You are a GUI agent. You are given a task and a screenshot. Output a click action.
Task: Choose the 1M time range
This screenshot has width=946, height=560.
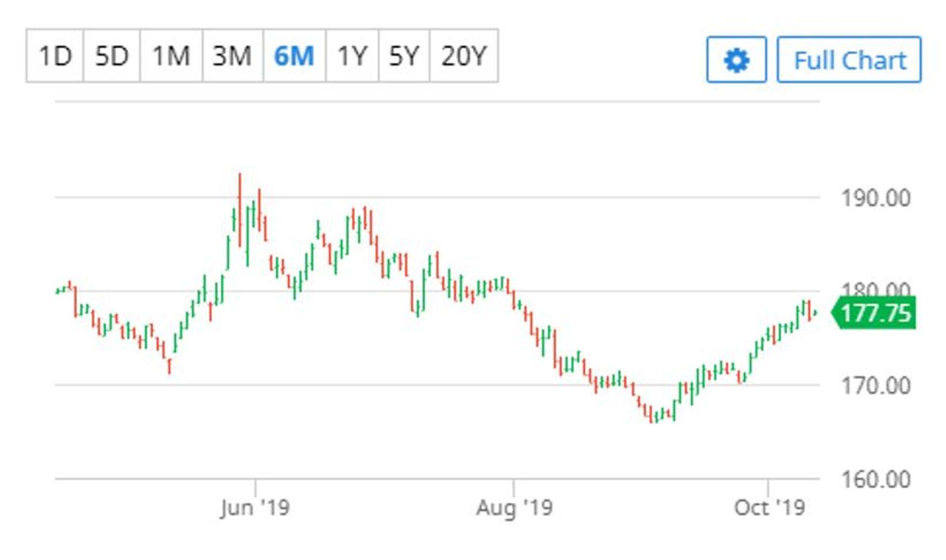tap(171, 56)
